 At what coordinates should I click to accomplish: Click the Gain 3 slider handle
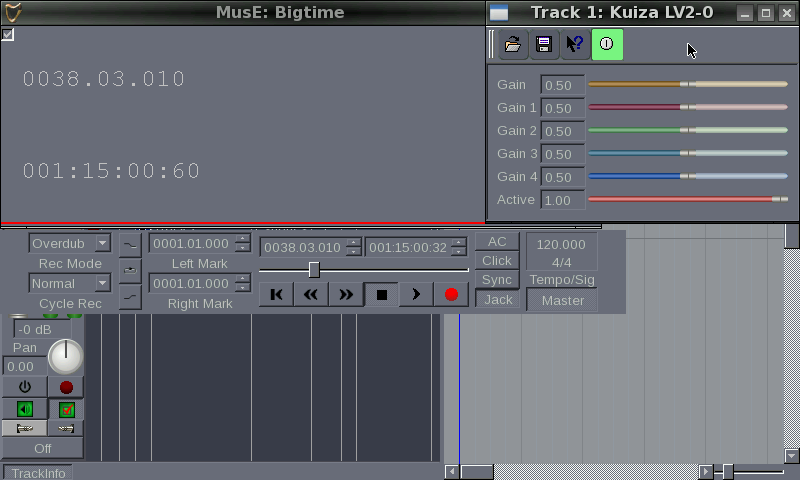click(688, 153)
